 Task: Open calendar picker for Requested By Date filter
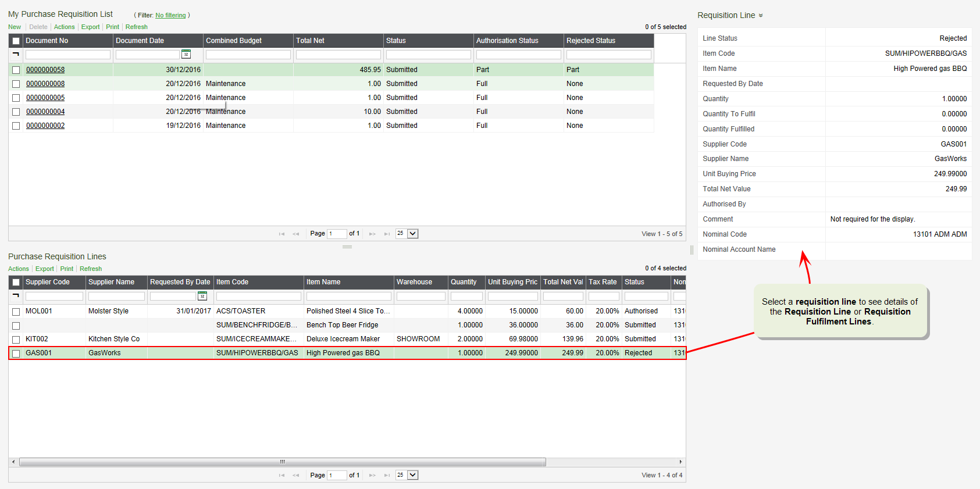[202, 296]
